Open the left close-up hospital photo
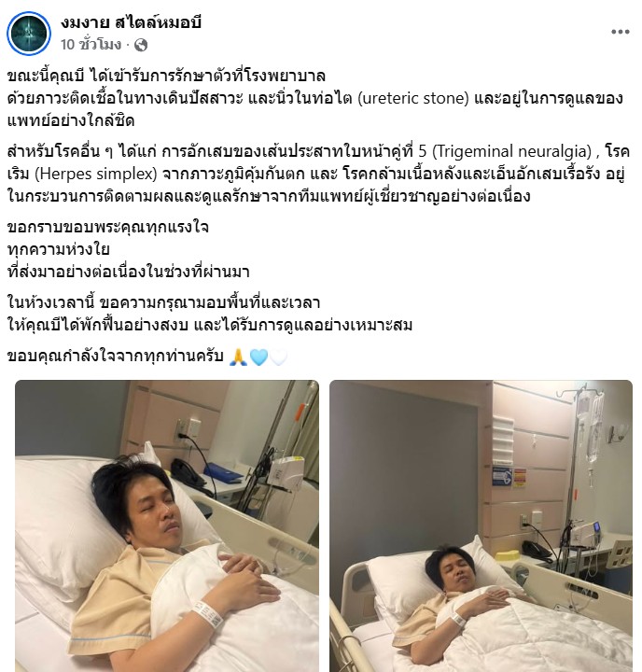The image size is (642, 672). pos(167,525)
